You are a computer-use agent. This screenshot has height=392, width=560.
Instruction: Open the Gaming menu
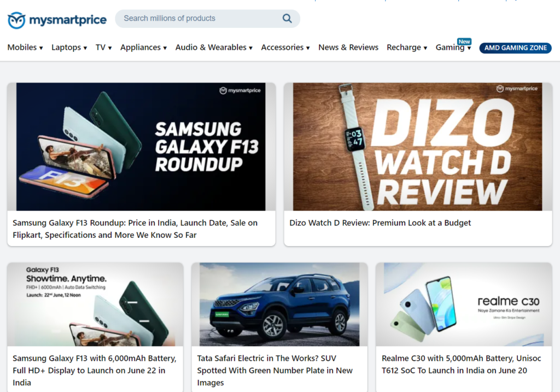click(x=453, y=48)
